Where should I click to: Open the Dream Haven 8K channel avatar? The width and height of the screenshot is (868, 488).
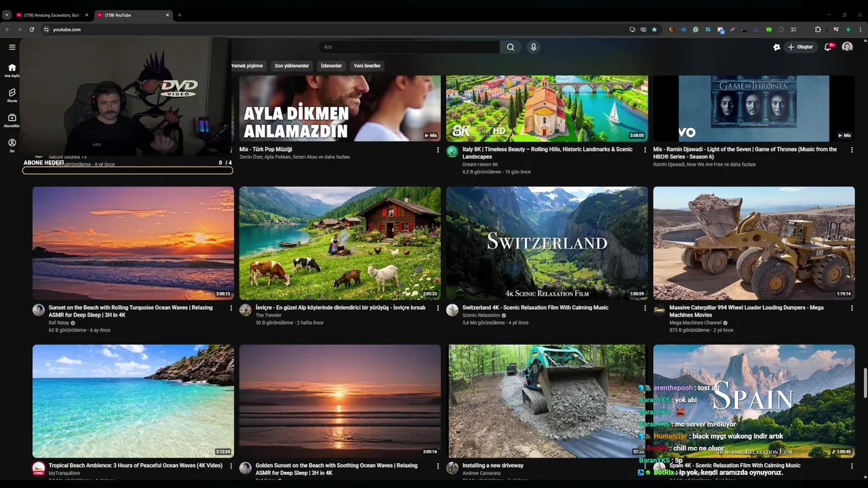[452, 151]
